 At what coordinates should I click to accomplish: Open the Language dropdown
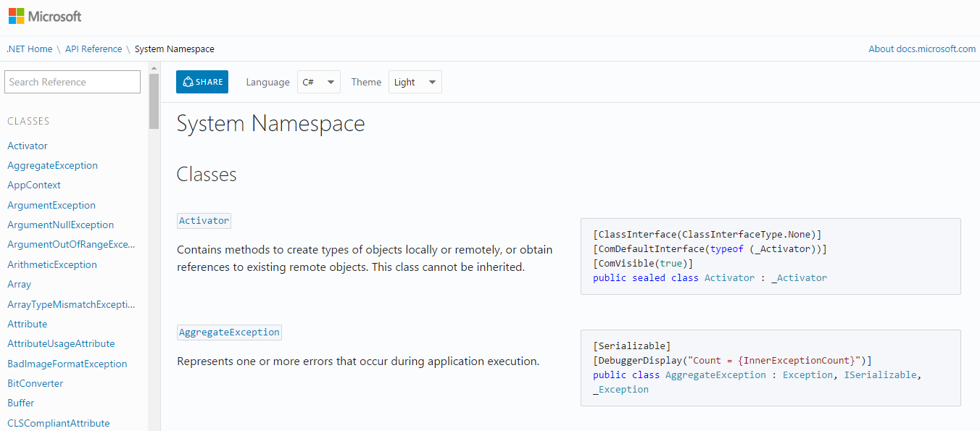[319, 82]
